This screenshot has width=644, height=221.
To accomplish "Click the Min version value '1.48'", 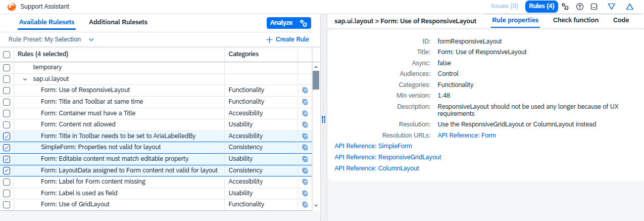I will click(x=443, y=96).
